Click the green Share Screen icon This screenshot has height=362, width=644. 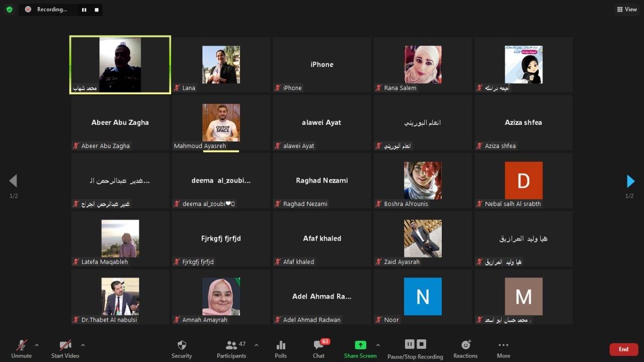360,345
